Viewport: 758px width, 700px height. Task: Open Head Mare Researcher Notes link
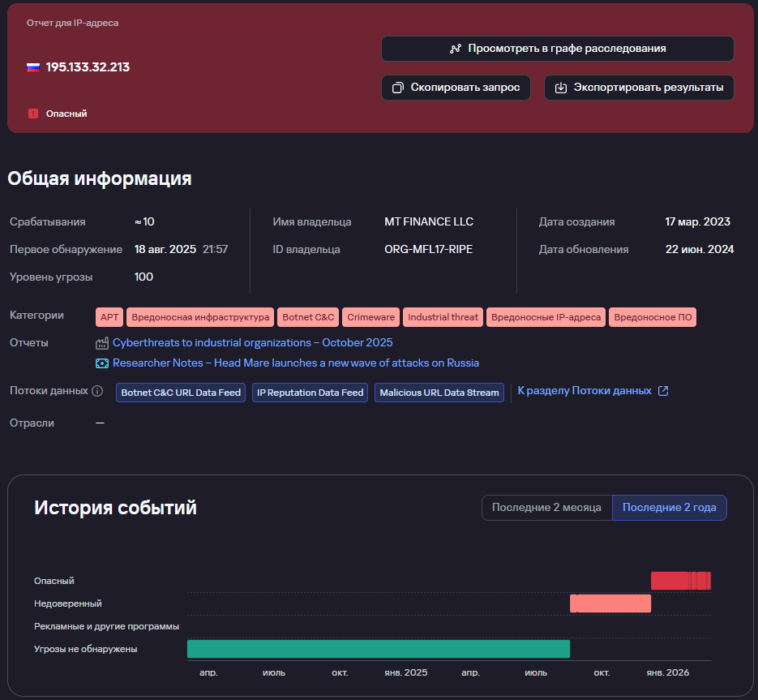point(295,363)
